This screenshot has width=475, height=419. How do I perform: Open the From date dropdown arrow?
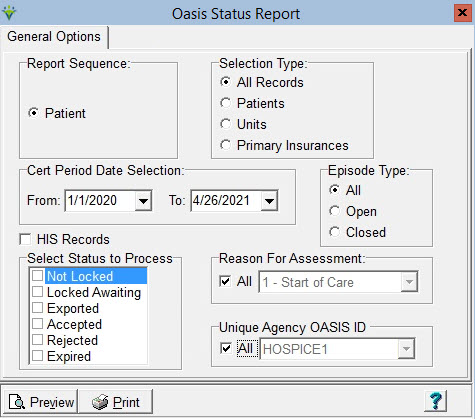point(143,201)
